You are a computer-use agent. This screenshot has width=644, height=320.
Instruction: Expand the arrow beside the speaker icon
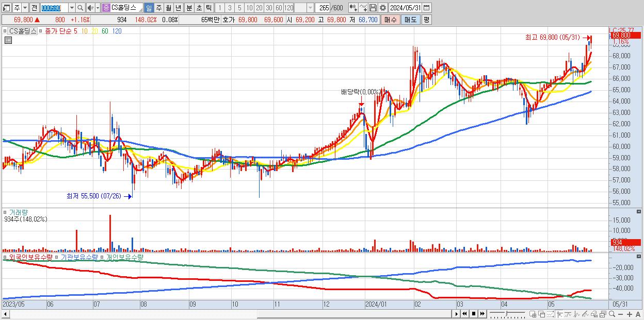[98, 8]
